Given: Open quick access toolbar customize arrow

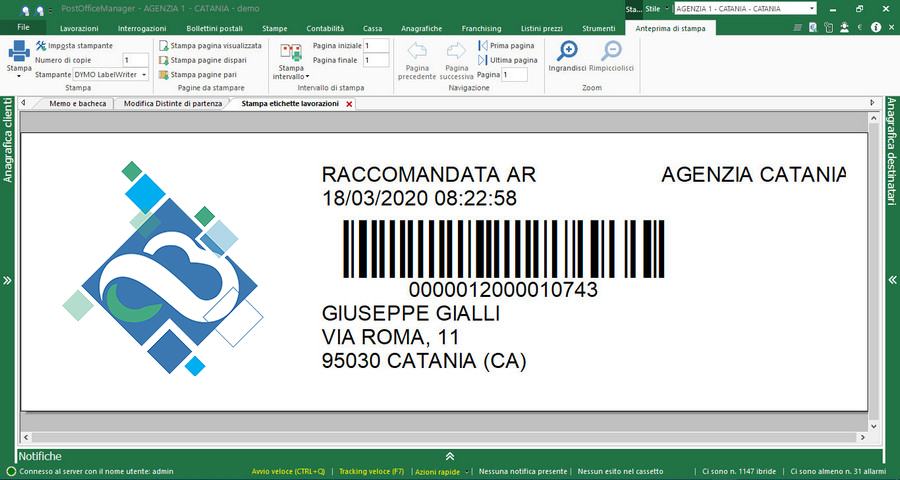Looking at the screenshot, I should [x=51, y=11].
